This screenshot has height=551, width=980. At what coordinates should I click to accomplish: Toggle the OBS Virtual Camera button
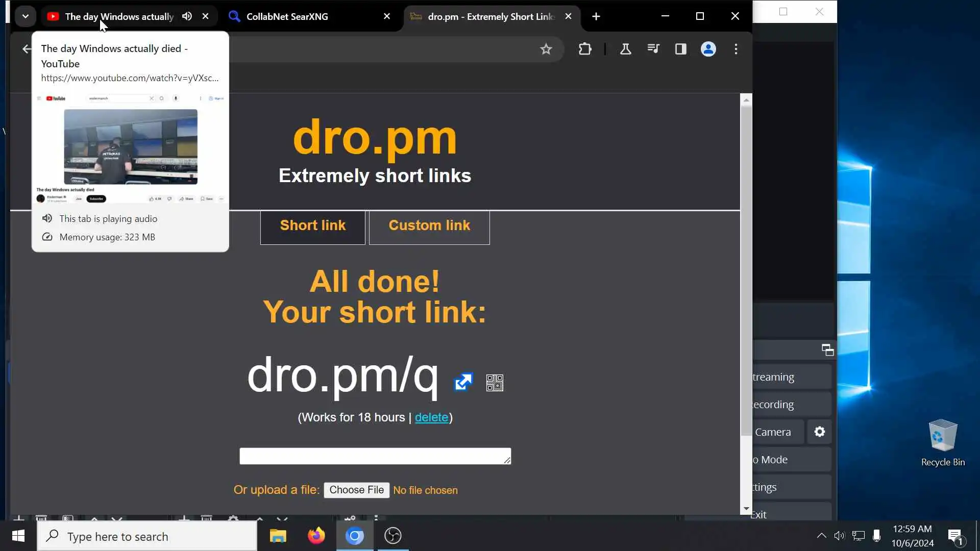[x=777, y=432]
